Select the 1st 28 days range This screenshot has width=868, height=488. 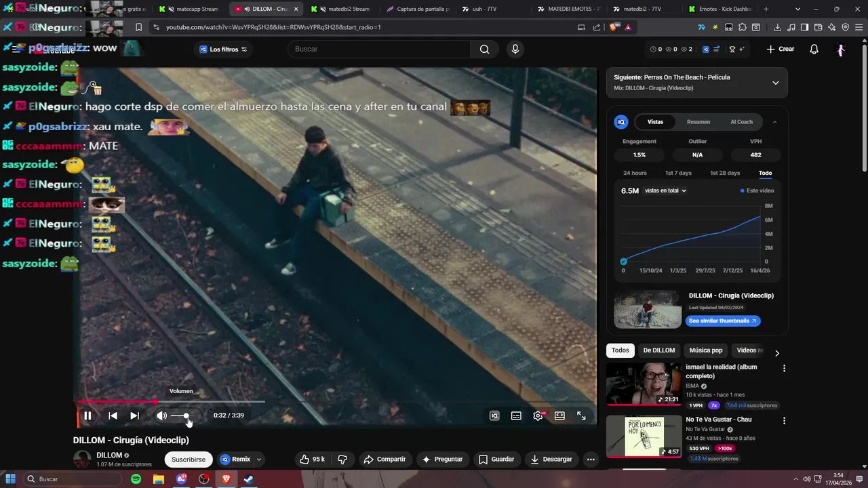[x=725, y=173]
